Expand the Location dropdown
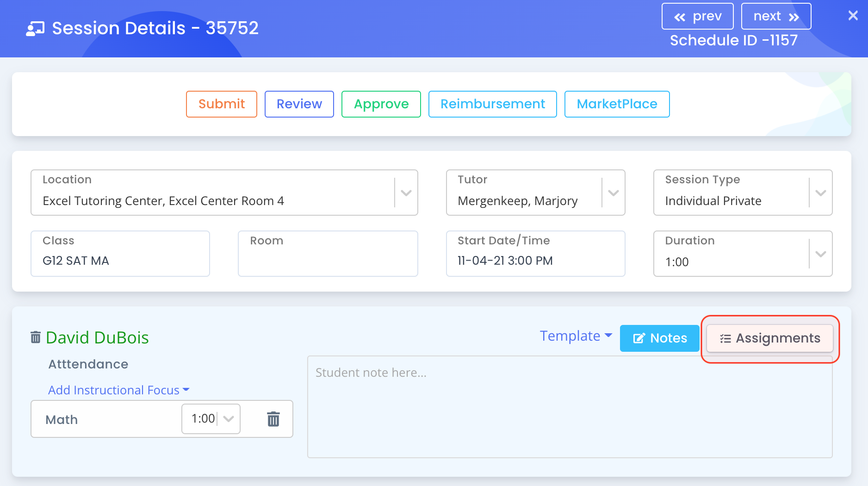The height and width of the screenshot is (486, 868). point(406,193)
